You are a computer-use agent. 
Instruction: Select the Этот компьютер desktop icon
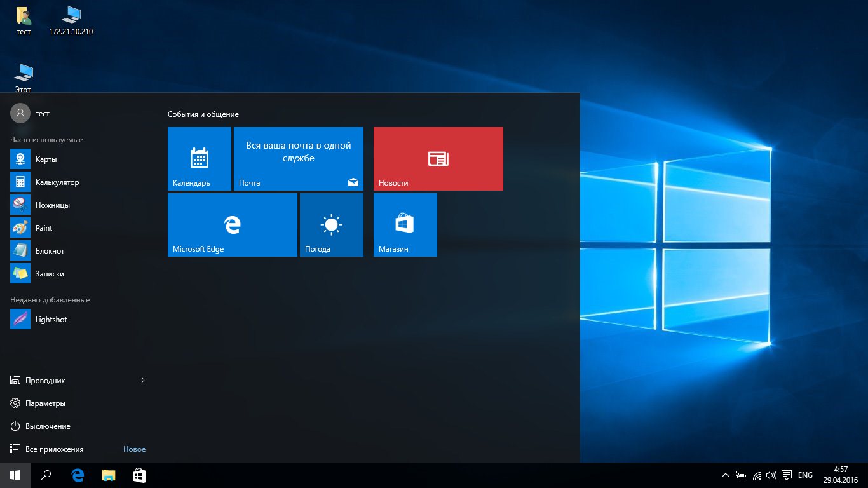click(x=24, y=78)
